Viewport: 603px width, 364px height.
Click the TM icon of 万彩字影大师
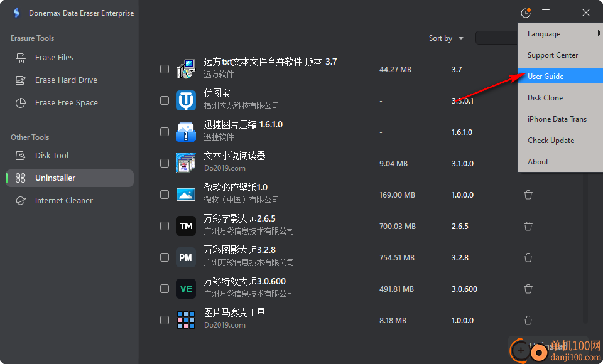coord(186,226)
